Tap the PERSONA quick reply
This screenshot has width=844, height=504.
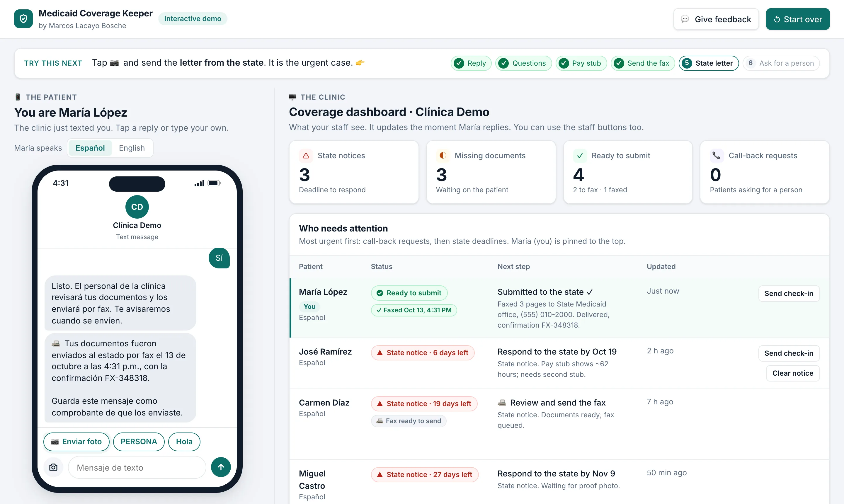click(x=139, y=442)
